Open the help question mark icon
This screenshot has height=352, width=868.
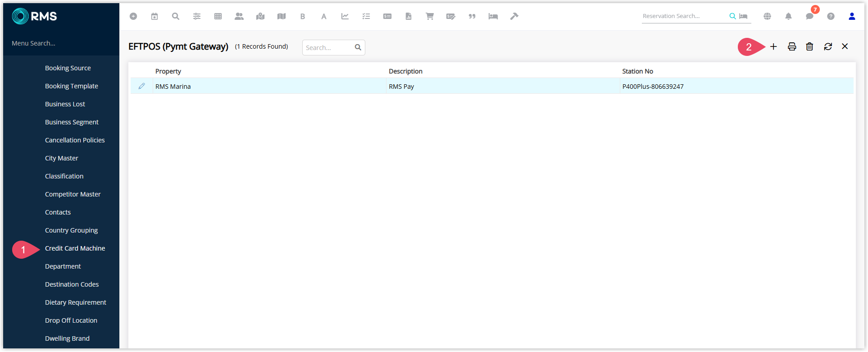[x=831, y=16]
